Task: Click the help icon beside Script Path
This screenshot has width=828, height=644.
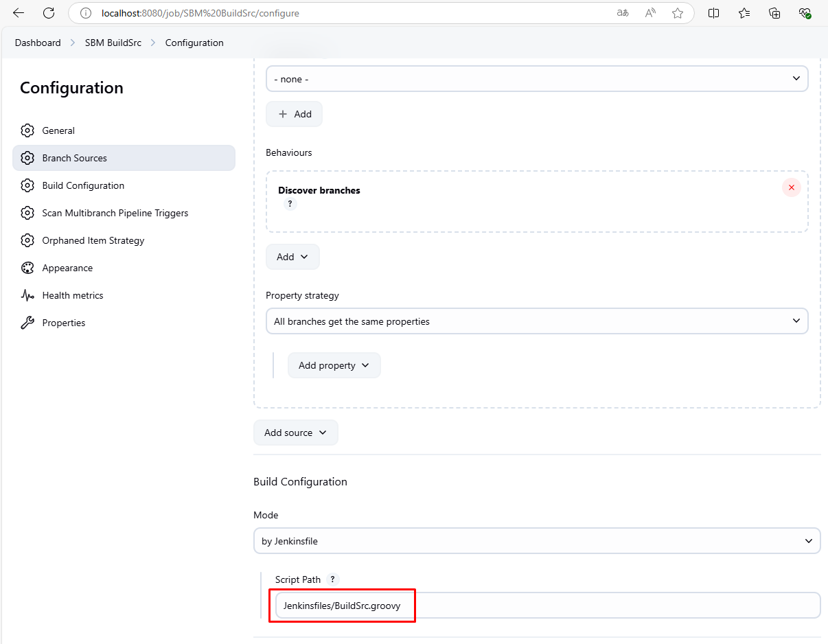Action: (333, 579)
